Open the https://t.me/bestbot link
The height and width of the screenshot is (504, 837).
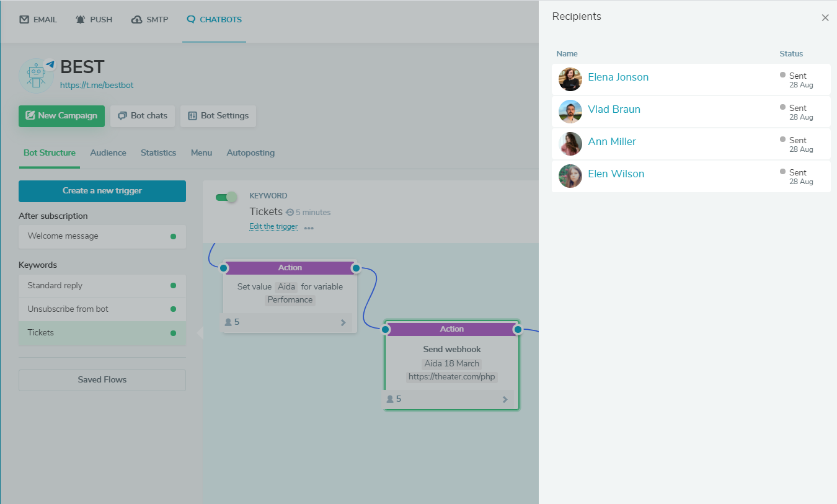(x=97, y=85)
